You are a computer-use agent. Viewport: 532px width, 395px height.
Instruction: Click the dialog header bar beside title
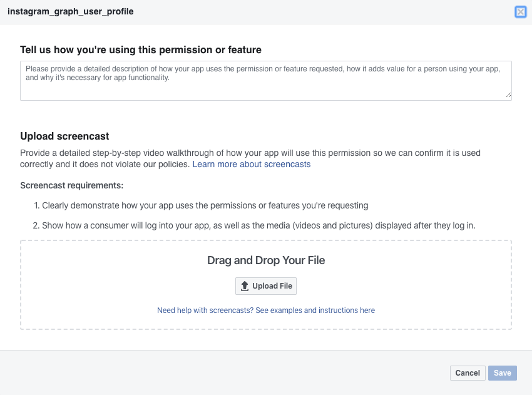[x=322, y=12]
